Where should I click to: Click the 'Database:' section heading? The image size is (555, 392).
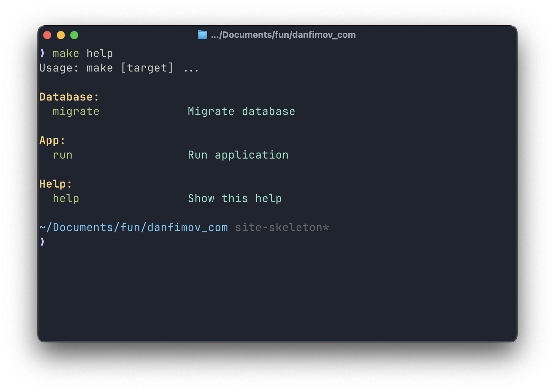[69, 97]
